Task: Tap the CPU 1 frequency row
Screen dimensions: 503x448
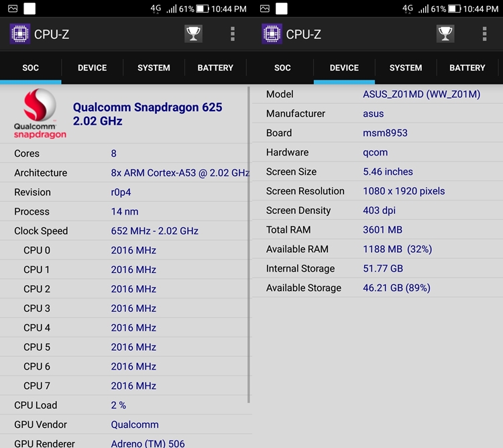Action: [x=126, y=270]
